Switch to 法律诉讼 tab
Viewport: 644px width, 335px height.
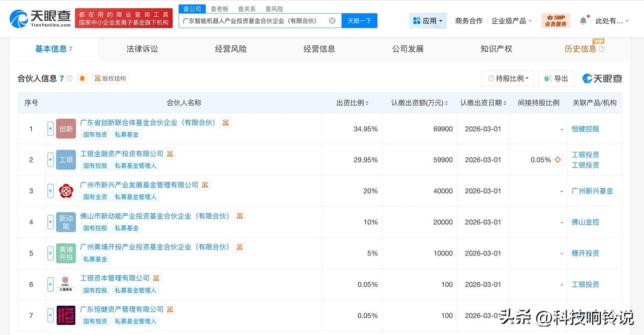click(x=142, y=49)
